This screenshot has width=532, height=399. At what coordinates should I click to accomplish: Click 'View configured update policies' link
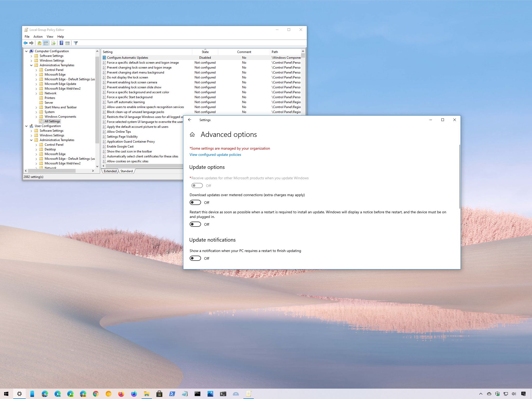[x=215, y=155]
